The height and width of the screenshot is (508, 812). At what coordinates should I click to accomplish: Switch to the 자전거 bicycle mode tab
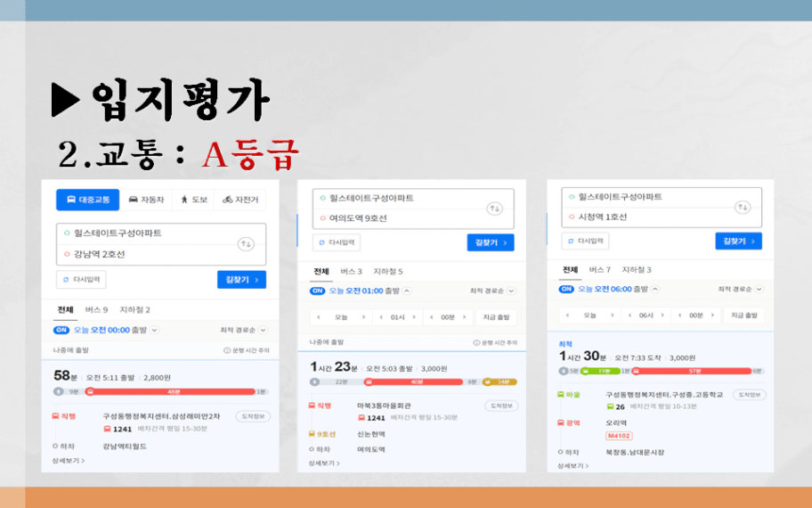pos(240,200)
